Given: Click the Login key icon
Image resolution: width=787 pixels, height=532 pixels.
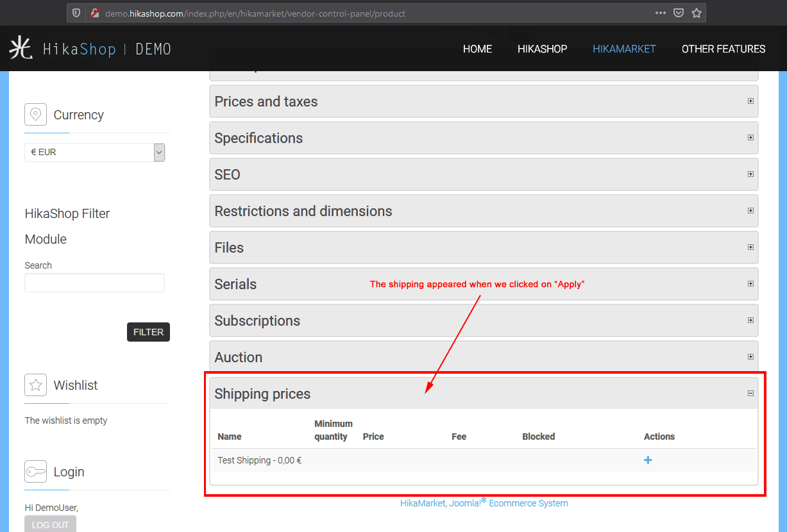Looking at the screenshot, I should (36, 472).
